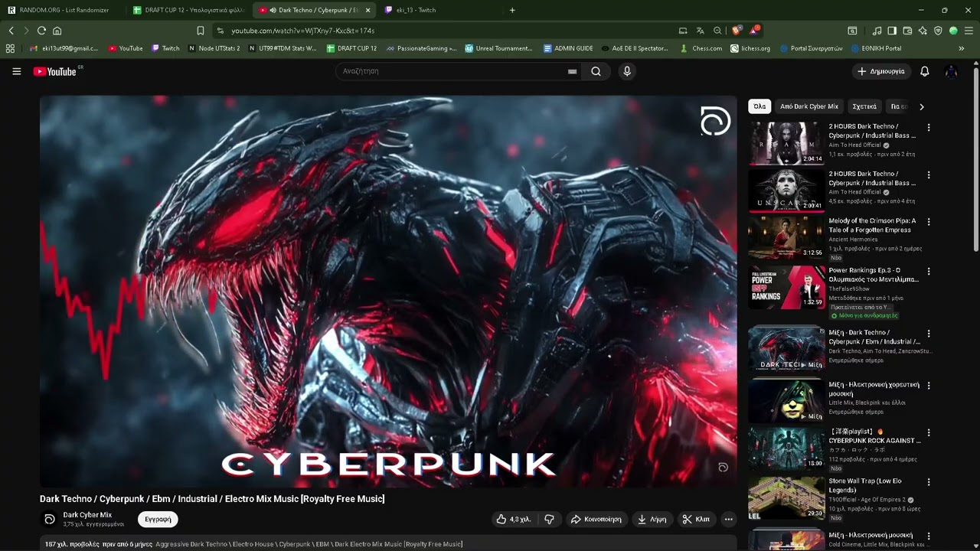Open the lichess.org bookmark
The image size is (980, 551).
[750, 48]
